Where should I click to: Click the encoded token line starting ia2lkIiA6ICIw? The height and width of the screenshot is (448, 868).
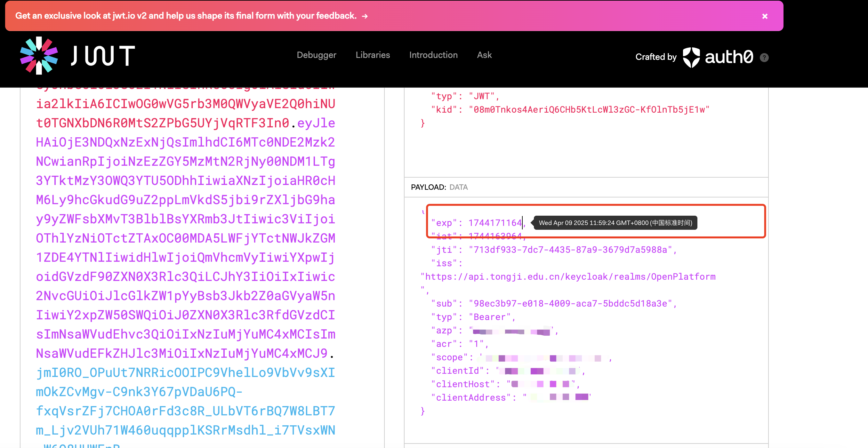click(185, 104)
